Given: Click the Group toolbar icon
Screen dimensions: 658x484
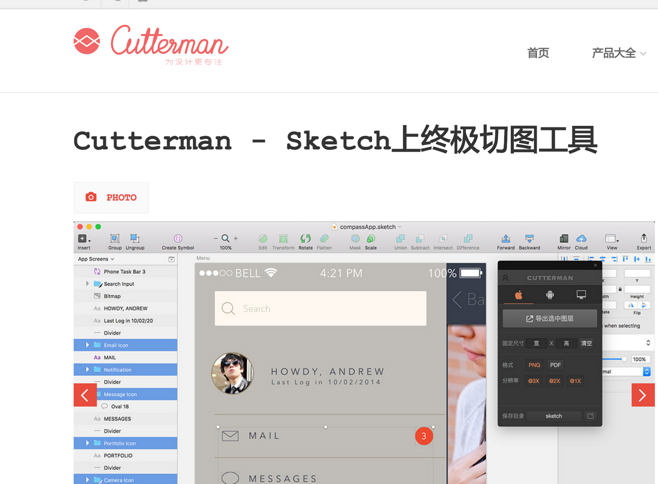Looking at the screenshot, I should point(115,238).
